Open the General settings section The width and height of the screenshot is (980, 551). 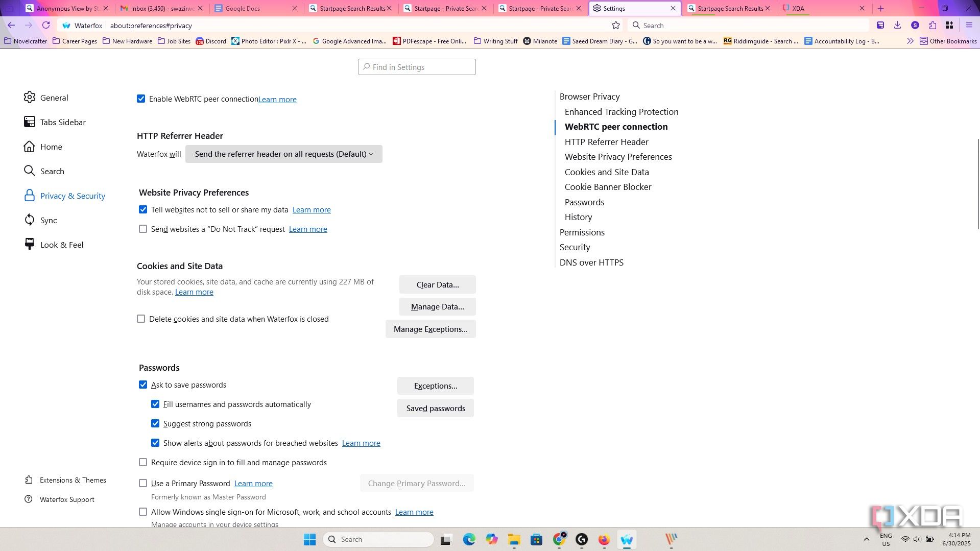(x=54, y=98)
